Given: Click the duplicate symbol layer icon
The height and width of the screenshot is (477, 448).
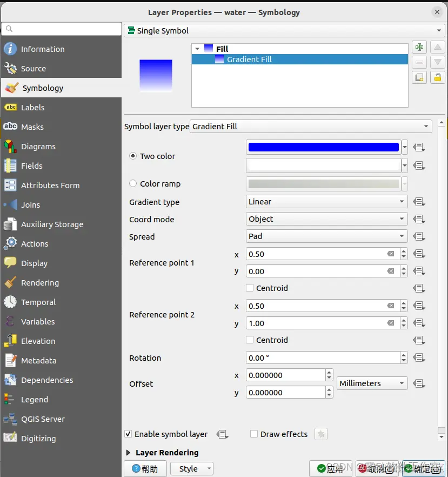Looking at the screenshot, I should 419,77.
